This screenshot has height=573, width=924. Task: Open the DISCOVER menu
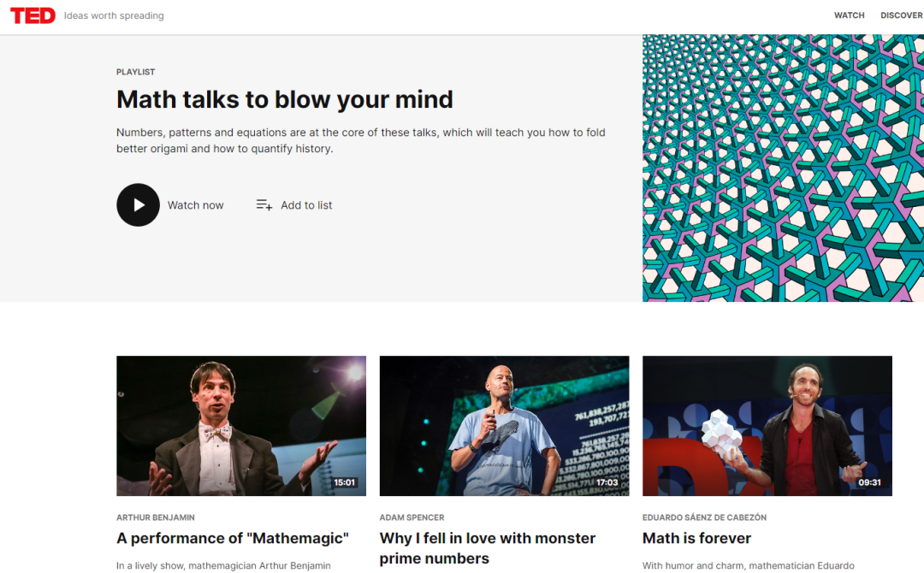point(902,15)
